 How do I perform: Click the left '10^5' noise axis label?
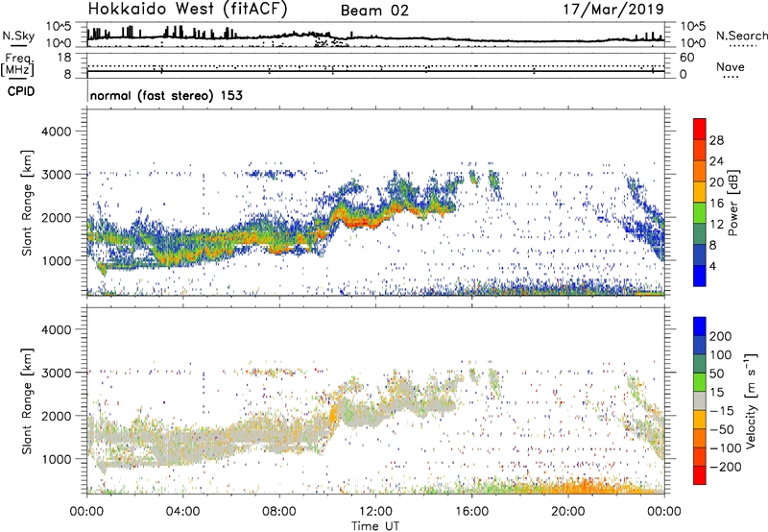(x=60, y=27)
